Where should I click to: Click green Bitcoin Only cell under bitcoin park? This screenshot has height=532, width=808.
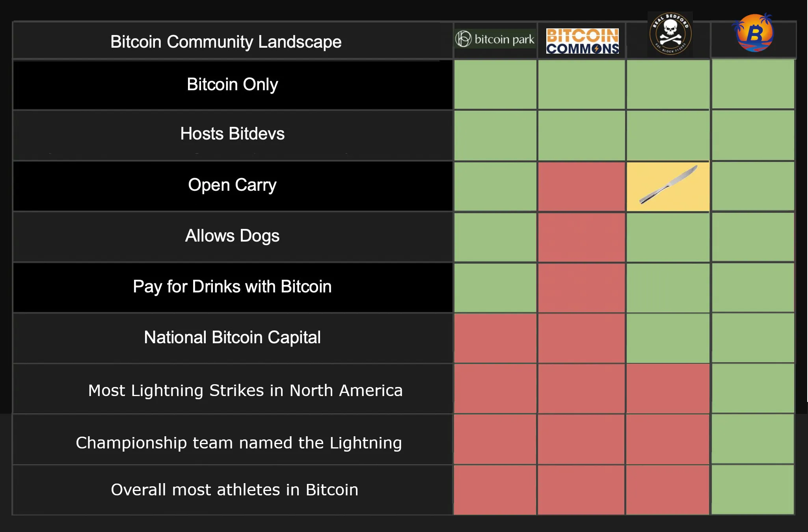click(x=495, y=84)
